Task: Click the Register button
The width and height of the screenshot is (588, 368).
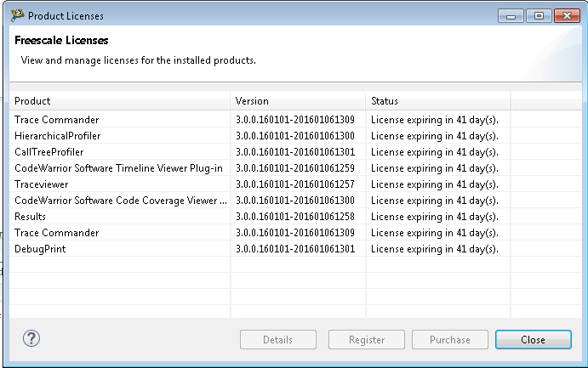Action: click(367, 340)
